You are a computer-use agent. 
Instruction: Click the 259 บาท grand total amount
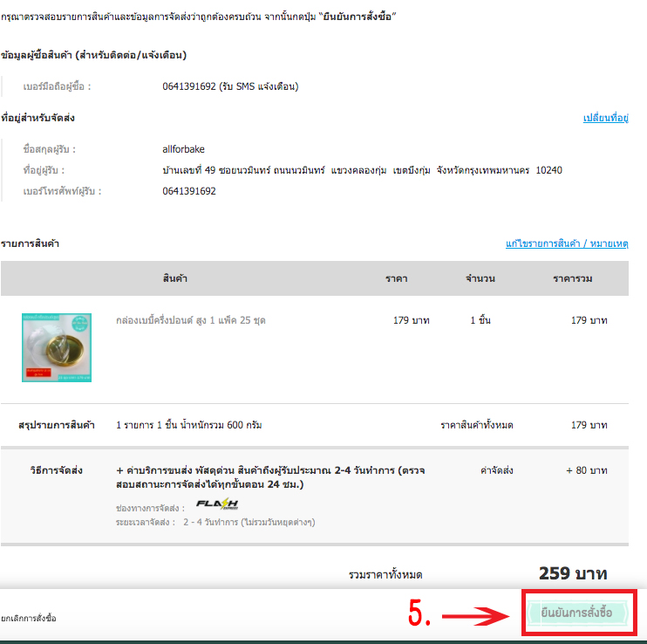pyautogui.click(x=573, y=573)
